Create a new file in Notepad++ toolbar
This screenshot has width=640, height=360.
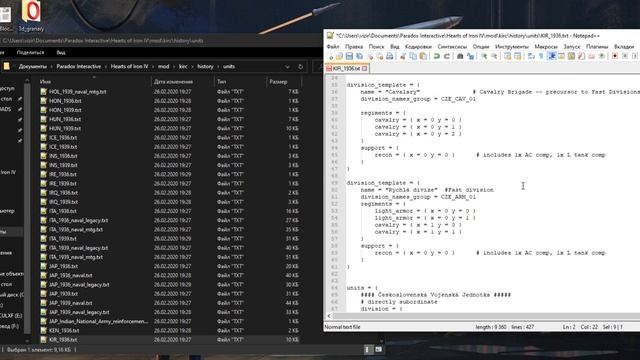330,56
